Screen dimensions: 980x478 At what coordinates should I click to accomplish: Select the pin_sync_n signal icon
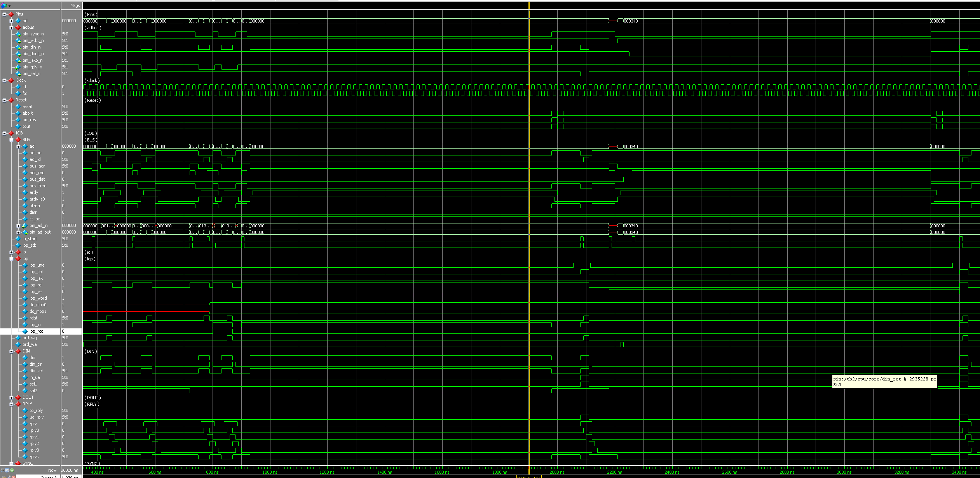point(18,34)
